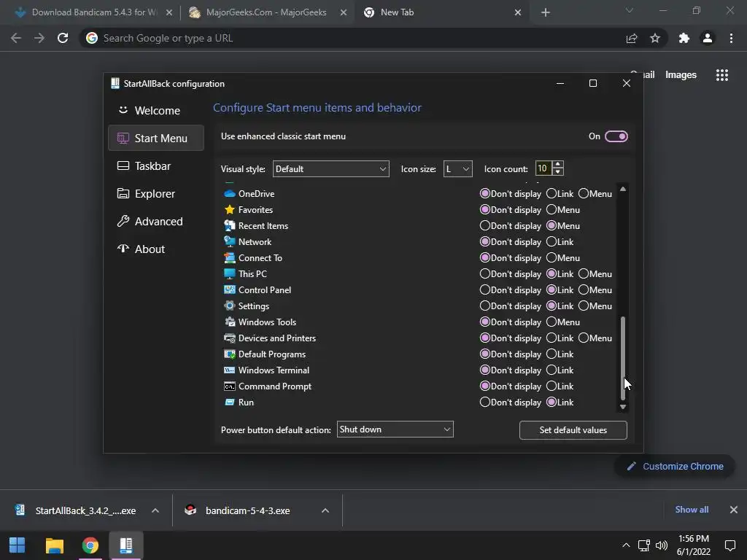Open Google Images link

(x=681, y=75)
